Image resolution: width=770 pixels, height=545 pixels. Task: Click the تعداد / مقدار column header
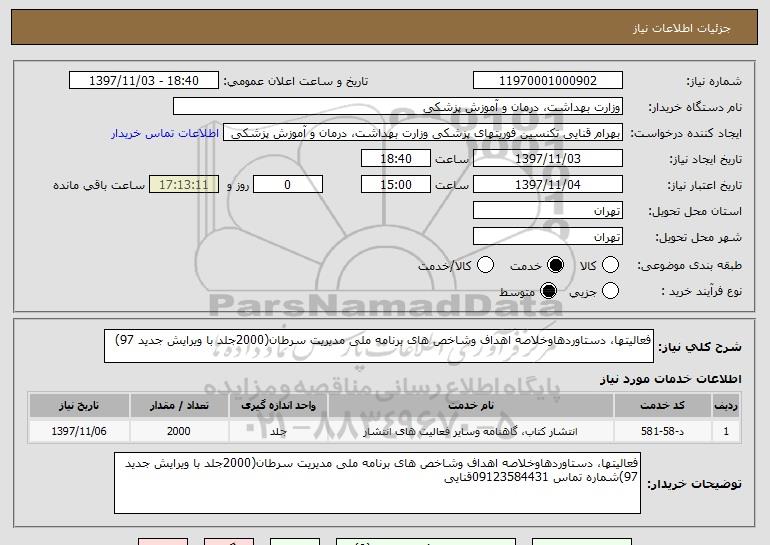pyautogui.click(x=179, y=406)
